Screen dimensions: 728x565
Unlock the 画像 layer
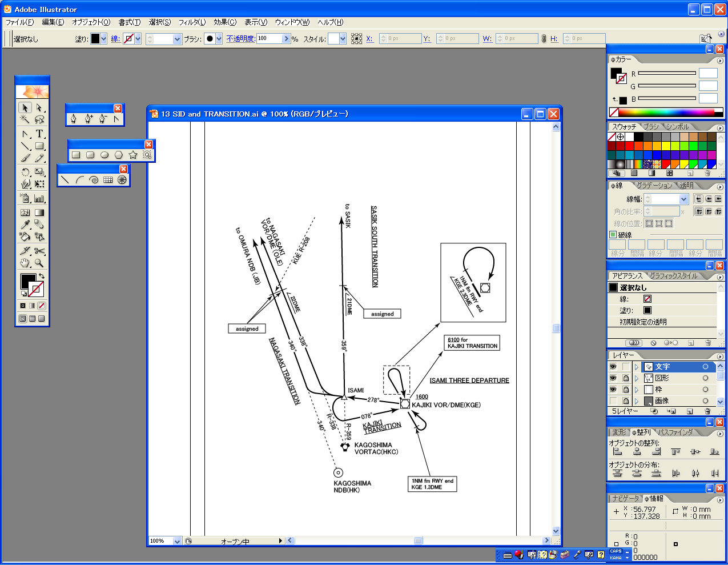626,401
